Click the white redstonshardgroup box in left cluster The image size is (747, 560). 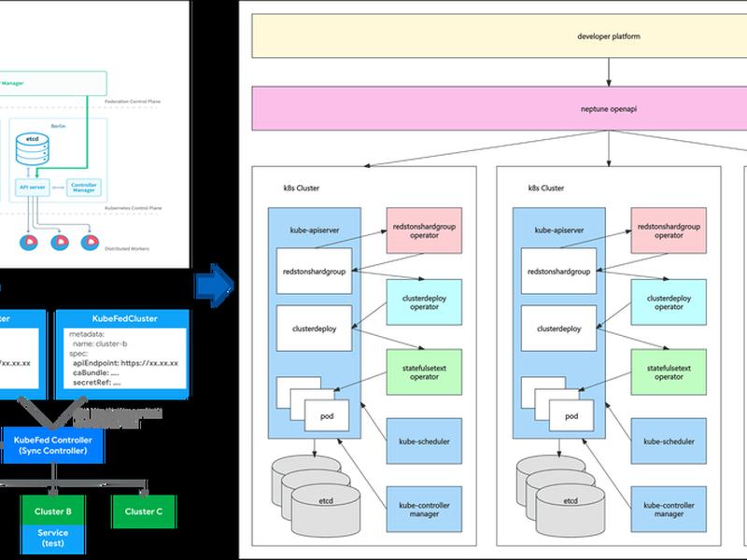tap(314, 271)
